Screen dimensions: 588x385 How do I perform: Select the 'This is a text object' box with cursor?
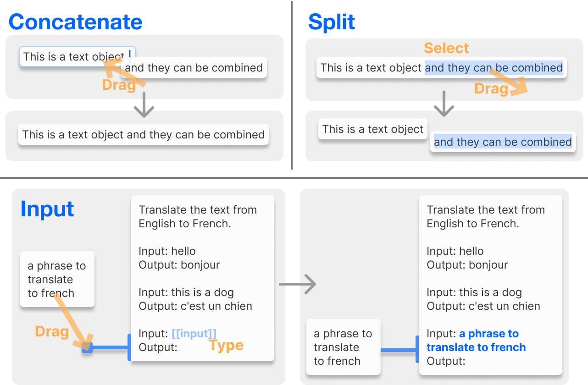point(77,56)
